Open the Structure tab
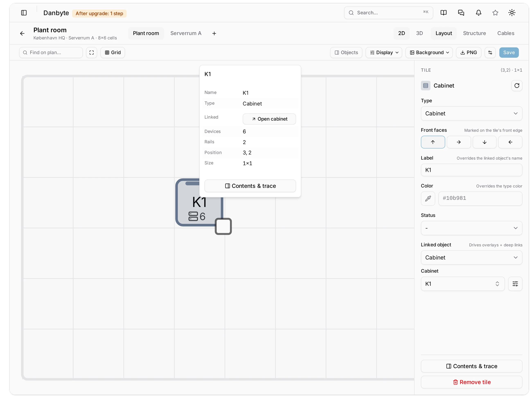Image resolution: width=532 pixels, height=398 pixels. 474,33
